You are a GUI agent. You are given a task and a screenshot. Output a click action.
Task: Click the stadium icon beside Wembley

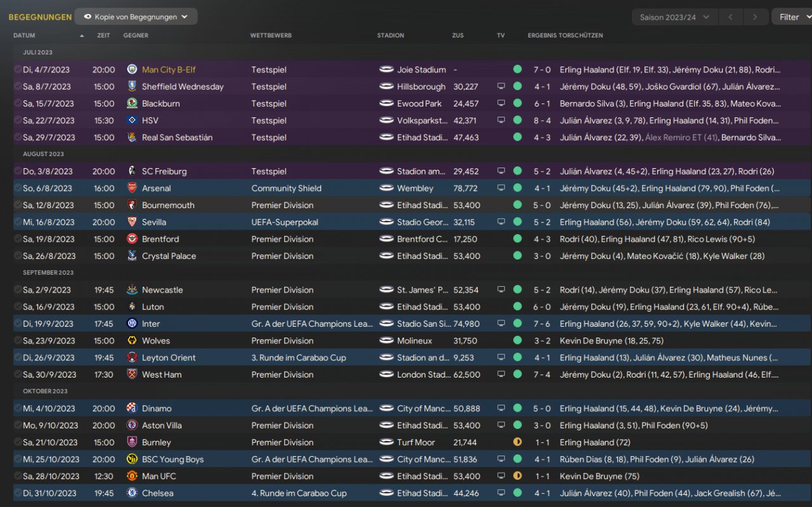click(x=386, y=188)
